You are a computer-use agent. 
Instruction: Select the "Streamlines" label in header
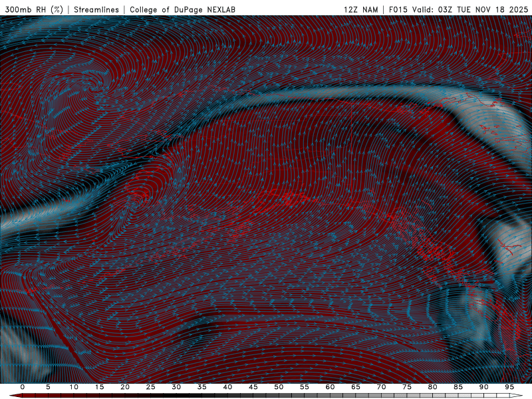click(96, 9)
